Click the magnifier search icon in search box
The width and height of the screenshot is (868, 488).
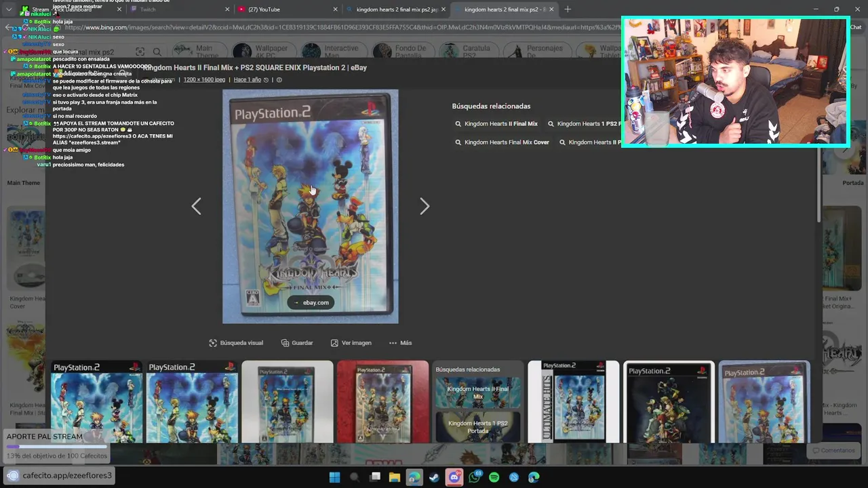157,52
